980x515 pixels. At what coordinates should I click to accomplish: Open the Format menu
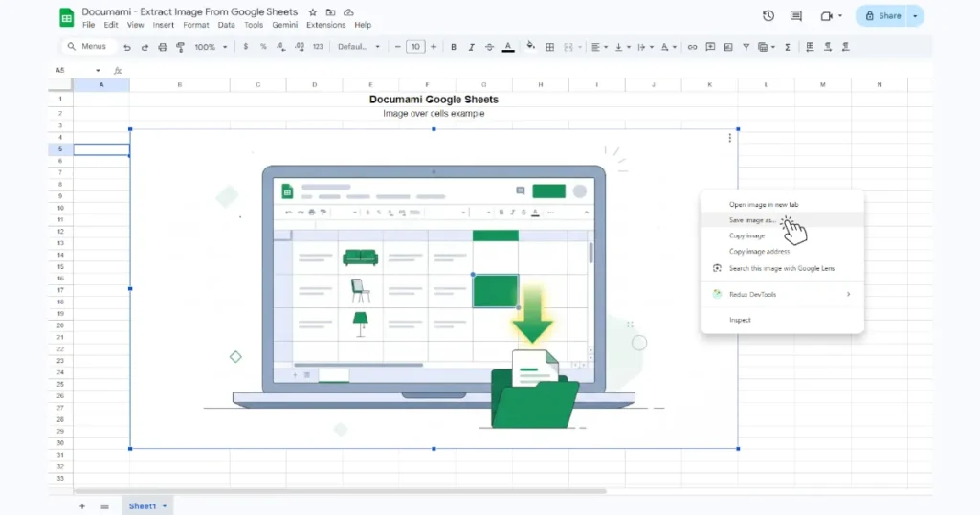coord(195,25)
